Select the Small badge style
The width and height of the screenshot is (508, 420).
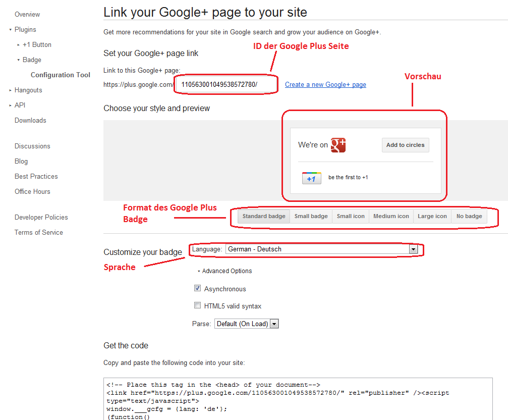(311, 216)
